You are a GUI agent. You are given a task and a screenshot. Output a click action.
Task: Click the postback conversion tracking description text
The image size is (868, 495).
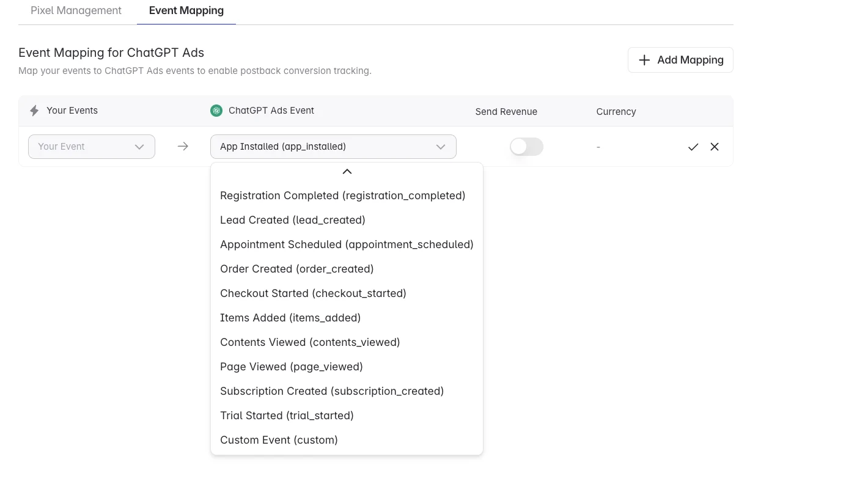[x=195, y=71]
